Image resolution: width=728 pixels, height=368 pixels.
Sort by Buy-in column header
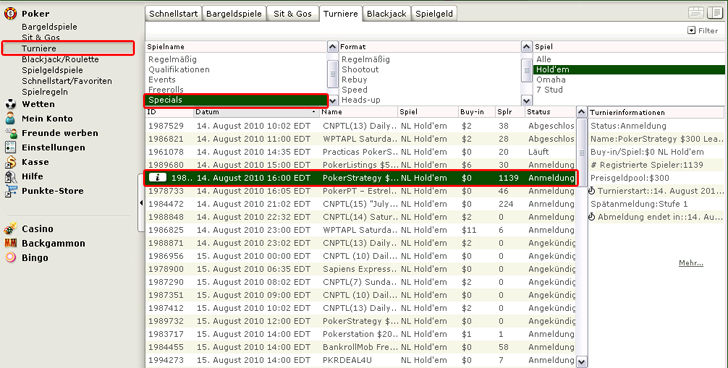(x=476, y=112)
